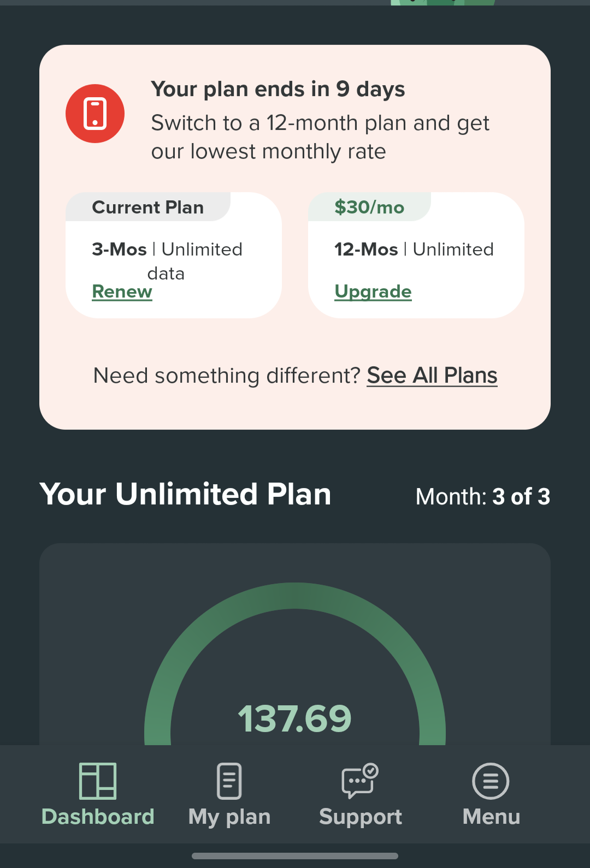
Task: Open the Dashboard tab label
Action: [x=98, y=817]
